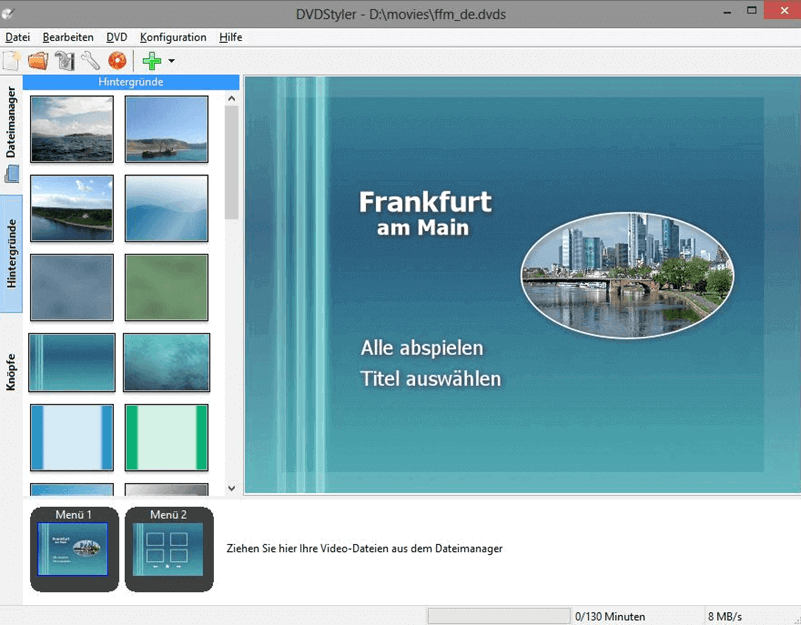Select the green cloudy texture background
801x625 pixels.
pyautogui.click(x=167, y=287)
